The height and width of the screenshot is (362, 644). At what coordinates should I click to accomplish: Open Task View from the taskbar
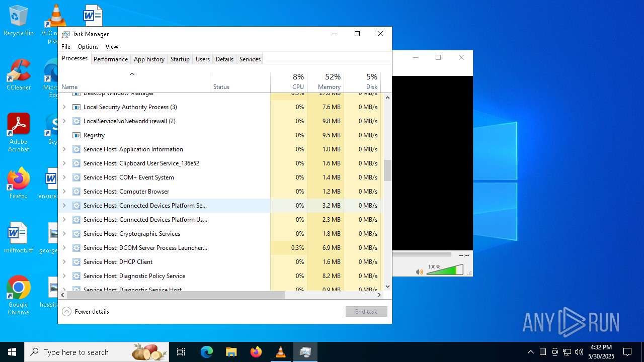point(181,352)
